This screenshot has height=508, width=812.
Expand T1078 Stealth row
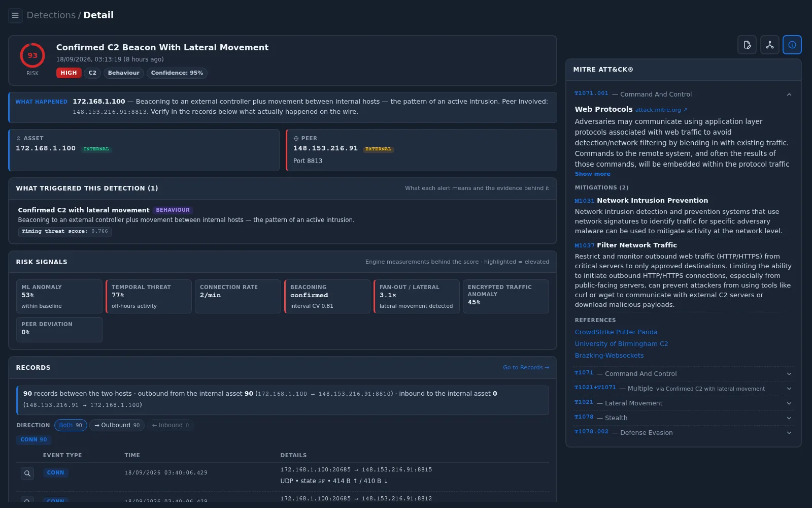(684, 418)
